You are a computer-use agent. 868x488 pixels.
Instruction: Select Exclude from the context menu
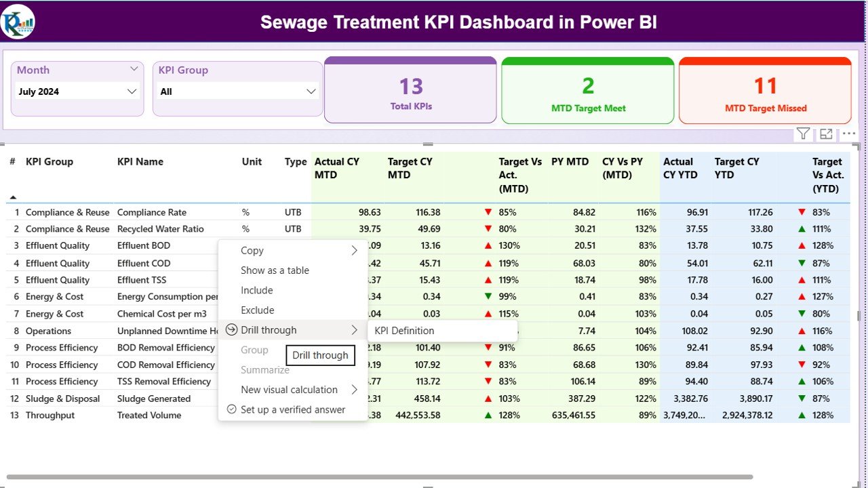tap(258, 310)
